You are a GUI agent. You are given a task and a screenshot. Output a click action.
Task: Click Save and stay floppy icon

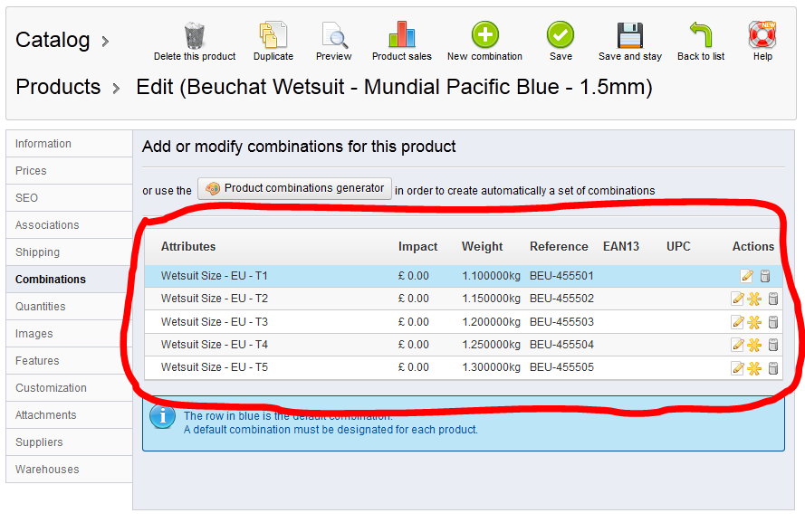(x=630, y=35)
